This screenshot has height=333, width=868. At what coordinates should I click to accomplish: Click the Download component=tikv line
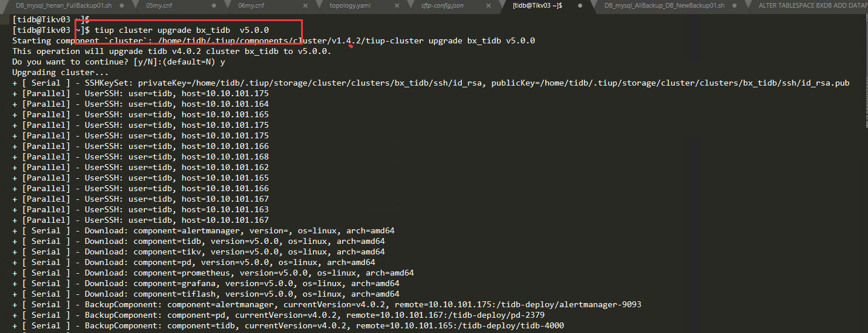(x=198, y=252)
